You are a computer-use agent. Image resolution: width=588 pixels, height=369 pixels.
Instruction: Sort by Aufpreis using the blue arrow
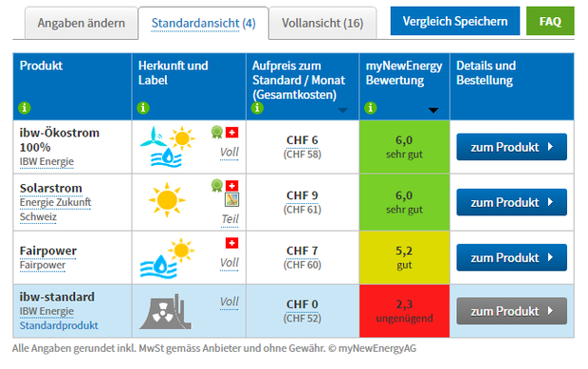[342, 110]
